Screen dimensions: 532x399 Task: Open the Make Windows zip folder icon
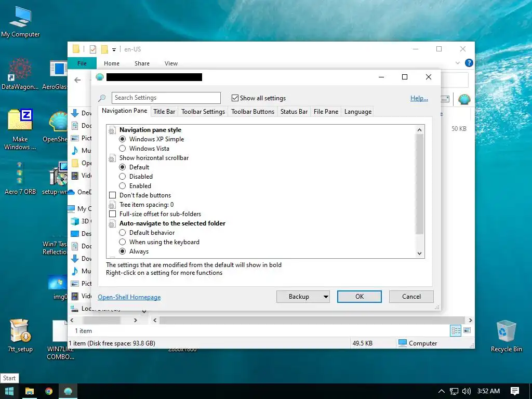pyautogui.click(x=20, y=129)
